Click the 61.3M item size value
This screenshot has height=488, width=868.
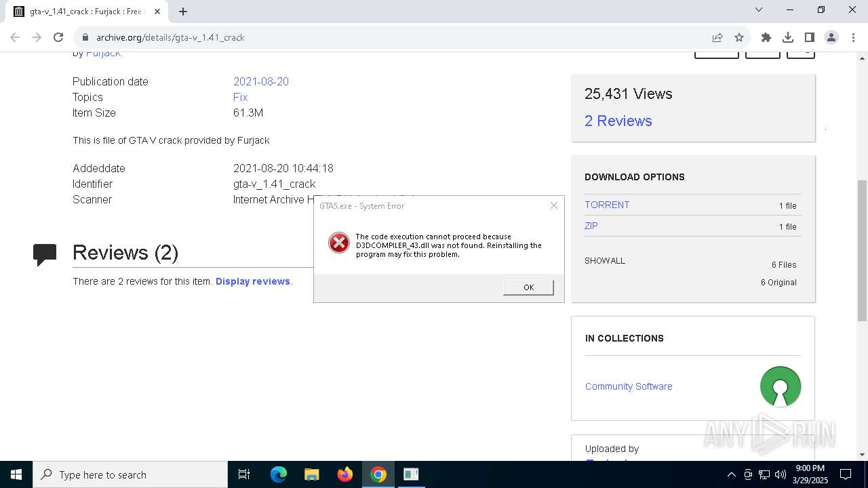248,113
